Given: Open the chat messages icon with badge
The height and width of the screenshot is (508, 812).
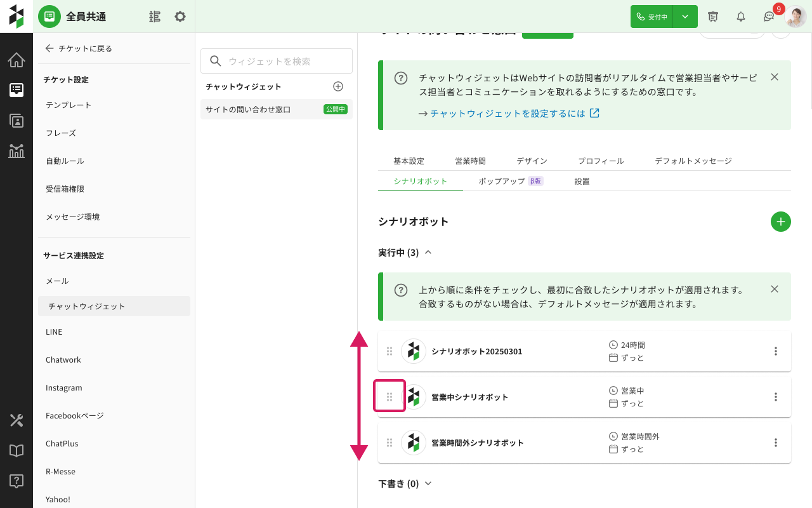Looking at the screenshot, I should pos(769,17).
